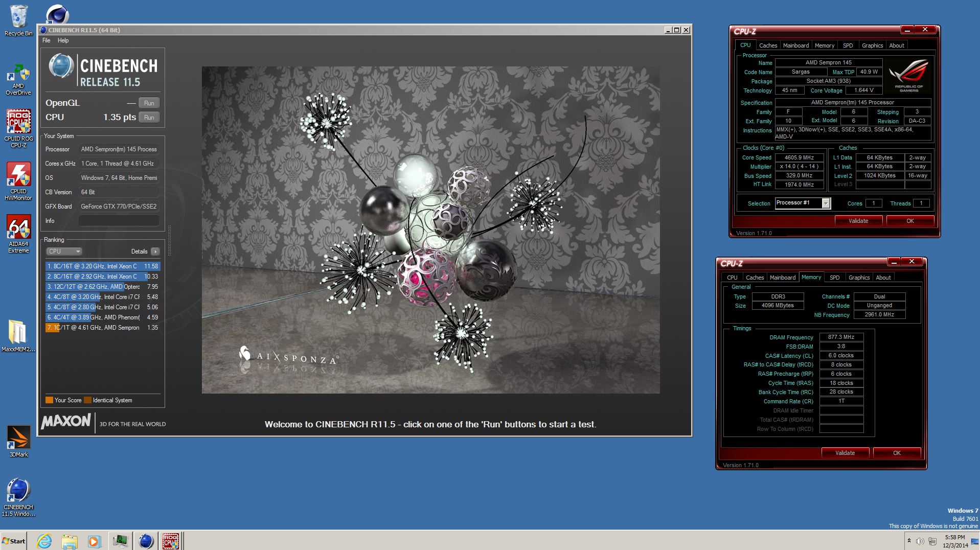Open Windows Explorer from taskbar
Image resolution: width=980 pixels, height=550 pixels.
click(69, 541)
